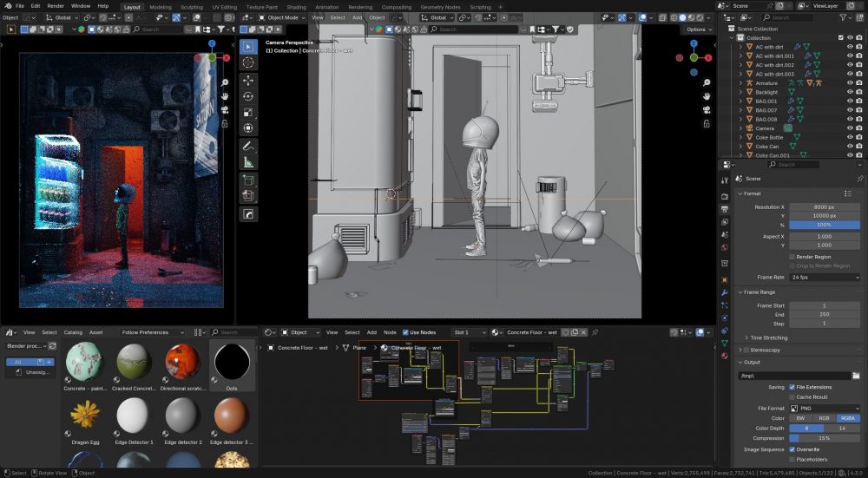Toggle the Use Nodes checkbox

[405, 332]
